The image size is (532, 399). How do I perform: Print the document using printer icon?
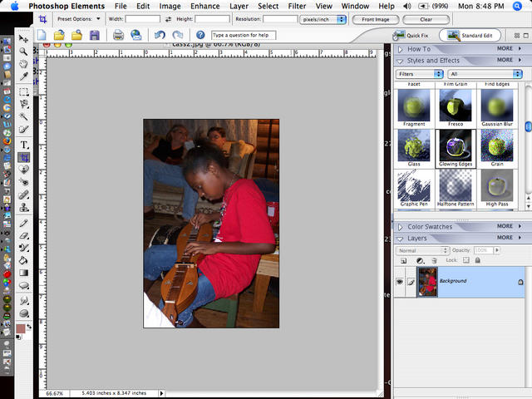click(x=118, y=35)
